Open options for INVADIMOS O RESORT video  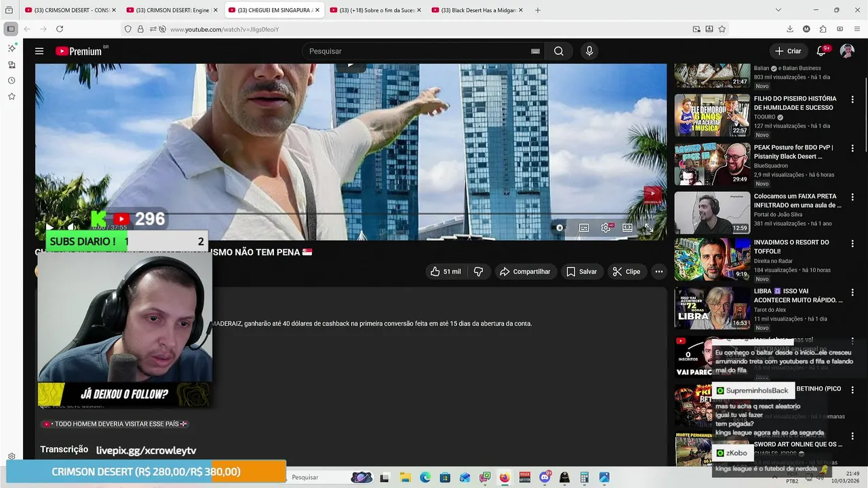tap(852, 243)
